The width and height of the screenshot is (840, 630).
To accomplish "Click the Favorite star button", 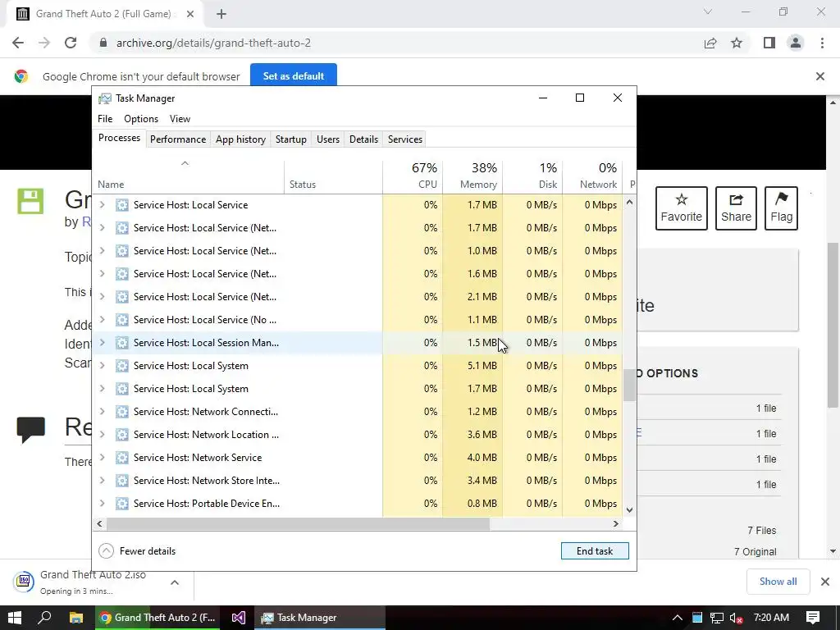I will (x=682, y=208).
